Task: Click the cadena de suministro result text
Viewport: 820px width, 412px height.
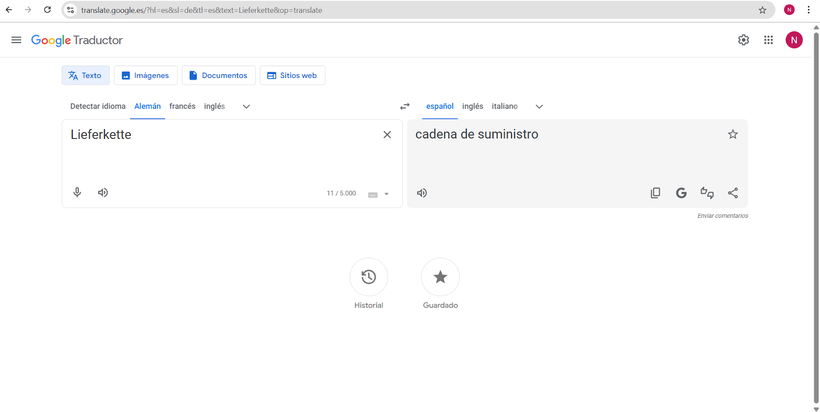Action: click(476, 134)
